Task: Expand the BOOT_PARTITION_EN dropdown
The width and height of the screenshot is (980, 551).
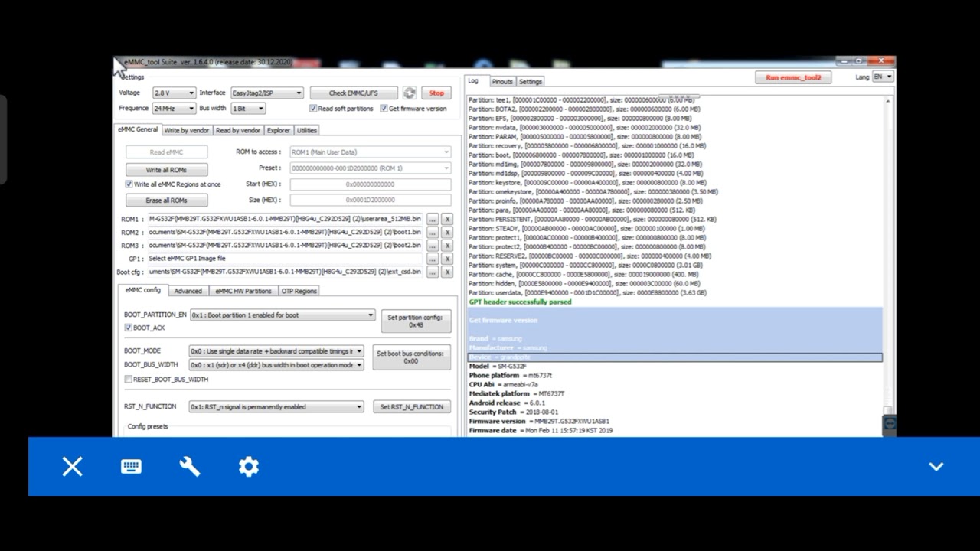Action: coord(282,315)
